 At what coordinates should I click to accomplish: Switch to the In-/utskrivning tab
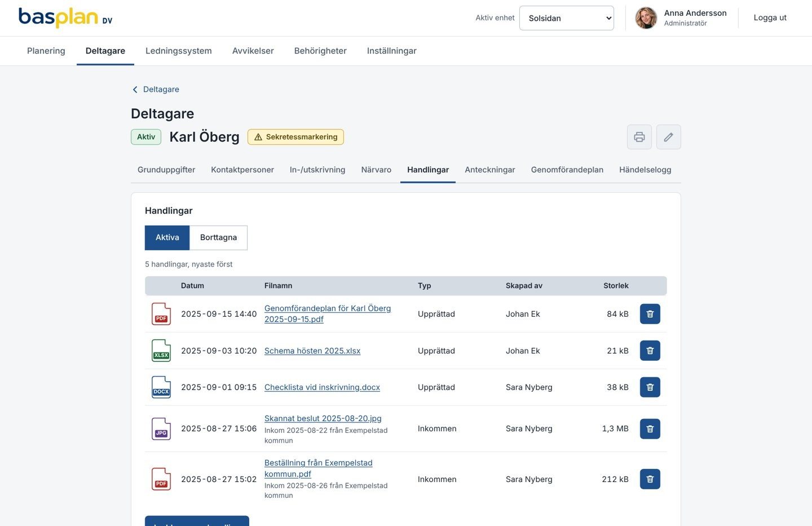[317, 170]
